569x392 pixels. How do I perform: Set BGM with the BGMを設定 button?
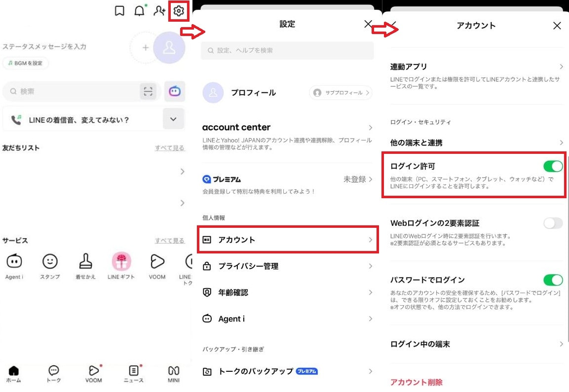(26, 63)
